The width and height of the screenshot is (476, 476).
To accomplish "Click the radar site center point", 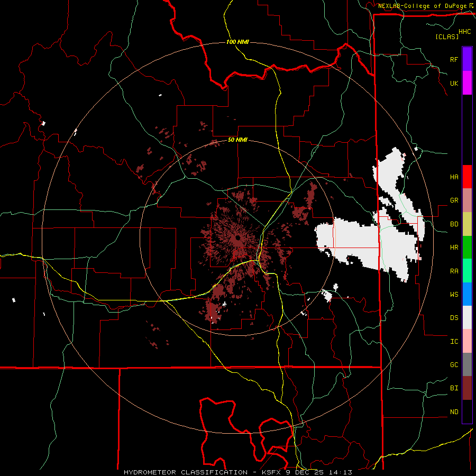I will click(237, 237).
